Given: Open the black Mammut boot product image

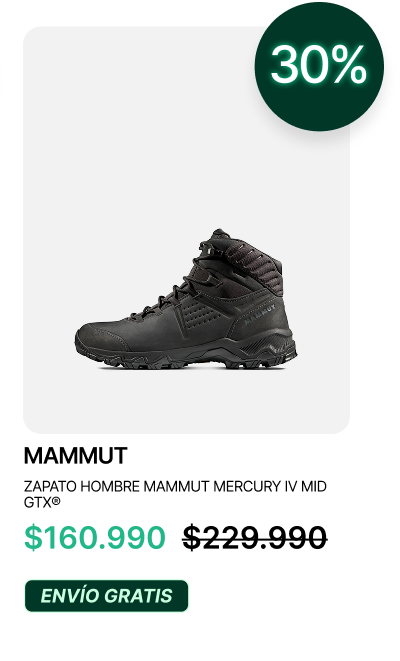Looking at the screenshot, I should point(186,300).
